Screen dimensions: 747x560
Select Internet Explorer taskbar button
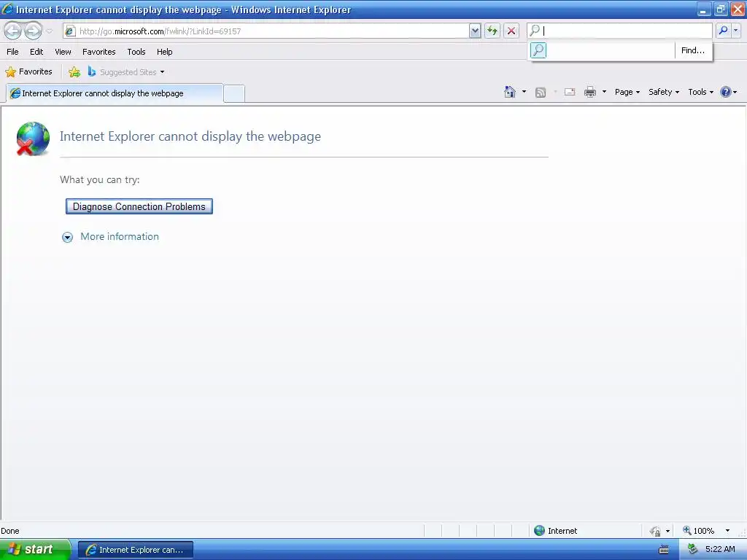click(x=135, y=550)
